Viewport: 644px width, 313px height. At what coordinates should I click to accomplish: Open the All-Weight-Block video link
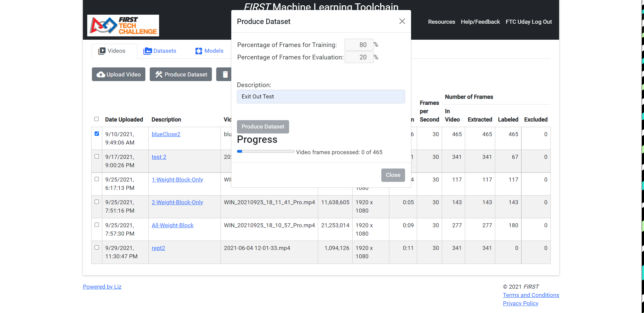pos(172,225)
